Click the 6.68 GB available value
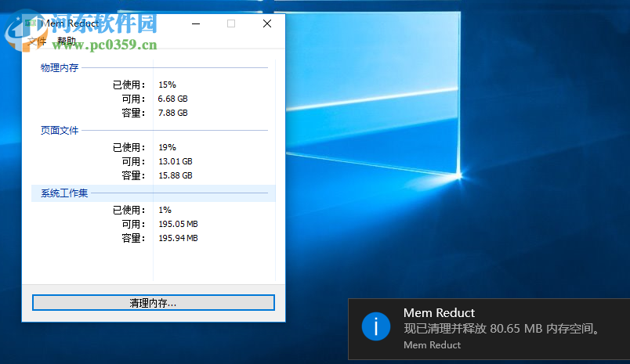Image resolution: width=630 pixels, height=364 pixels. coord(172,99)
